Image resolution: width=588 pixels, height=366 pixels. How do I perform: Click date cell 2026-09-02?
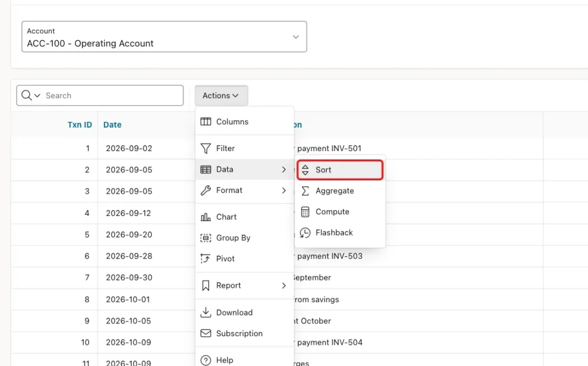coord(129,148)
